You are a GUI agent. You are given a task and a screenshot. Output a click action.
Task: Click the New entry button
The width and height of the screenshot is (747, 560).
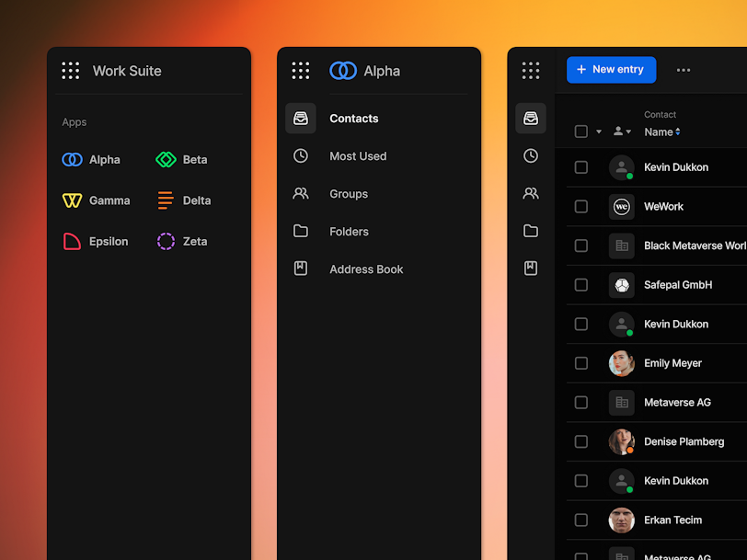tap(611, 70)
